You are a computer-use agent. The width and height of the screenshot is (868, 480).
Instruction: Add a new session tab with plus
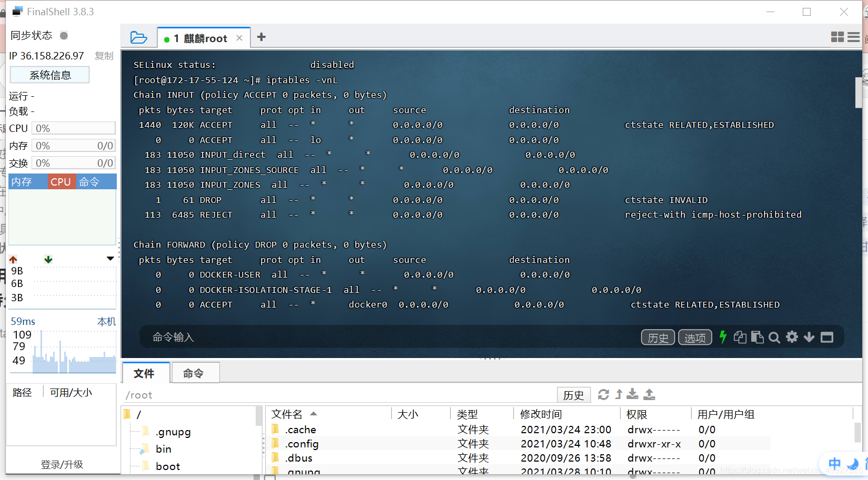261,37
